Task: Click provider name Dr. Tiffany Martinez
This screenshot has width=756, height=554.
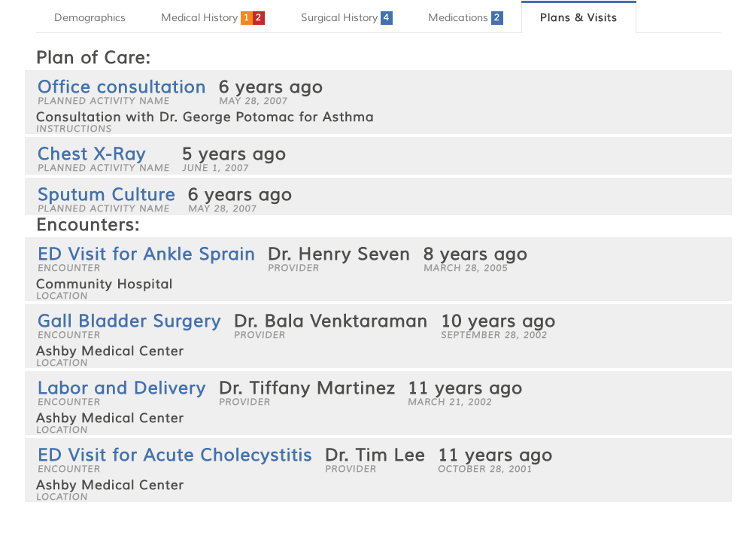Action: tap(307, 389)
